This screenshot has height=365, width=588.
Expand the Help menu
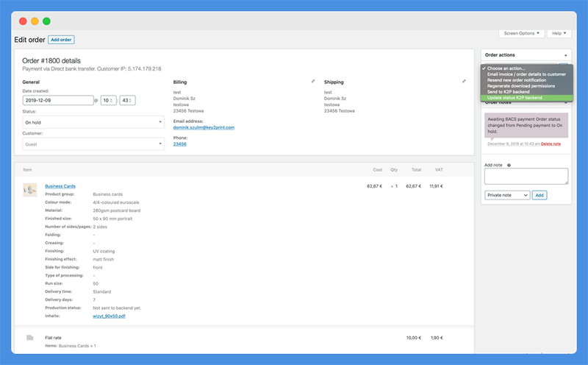pyautogui.click(x=559, y=33)
